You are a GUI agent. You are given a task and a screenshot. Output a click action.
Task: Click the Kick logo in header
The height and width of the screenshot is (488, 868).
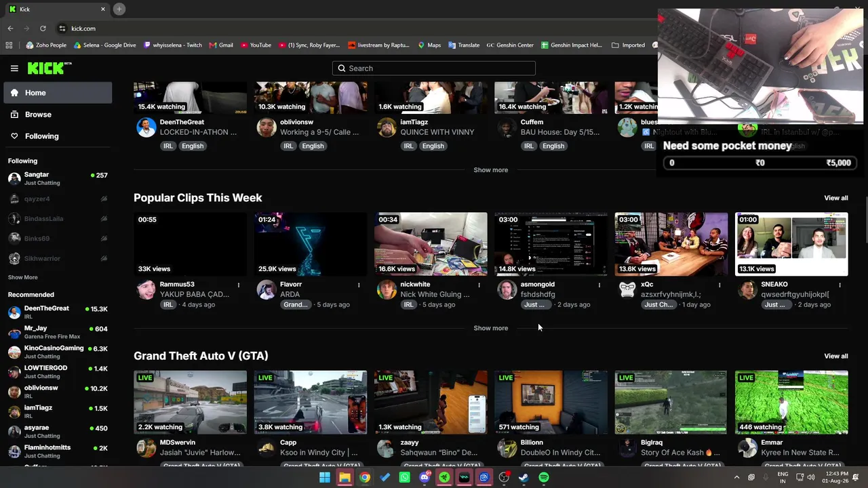50,68
